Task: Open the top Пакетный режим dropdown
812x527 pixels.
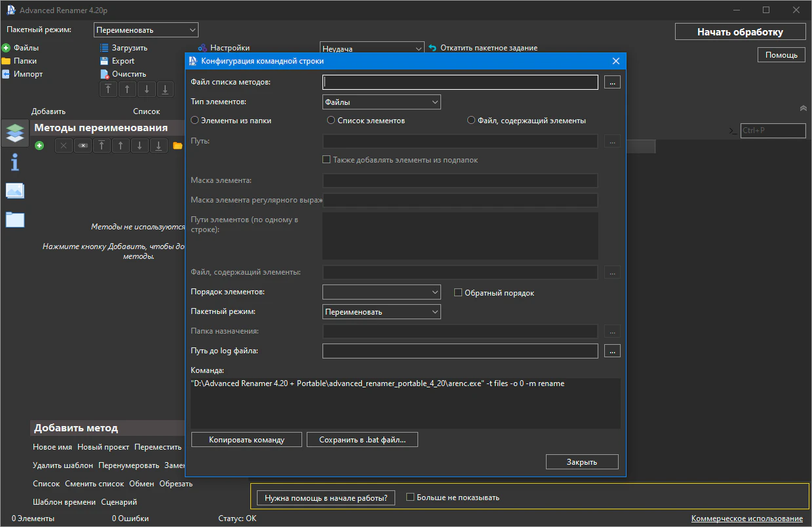Action: pyautogui.click(x=146, y=30)
